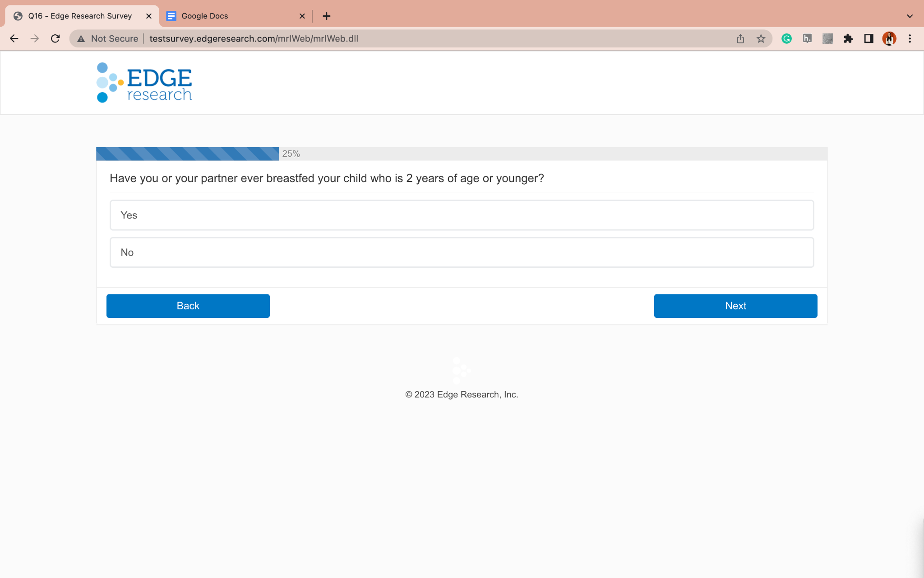Viewport: 924px width, 578px height.
Task: Reload the survey page
Action: point(55,39)
